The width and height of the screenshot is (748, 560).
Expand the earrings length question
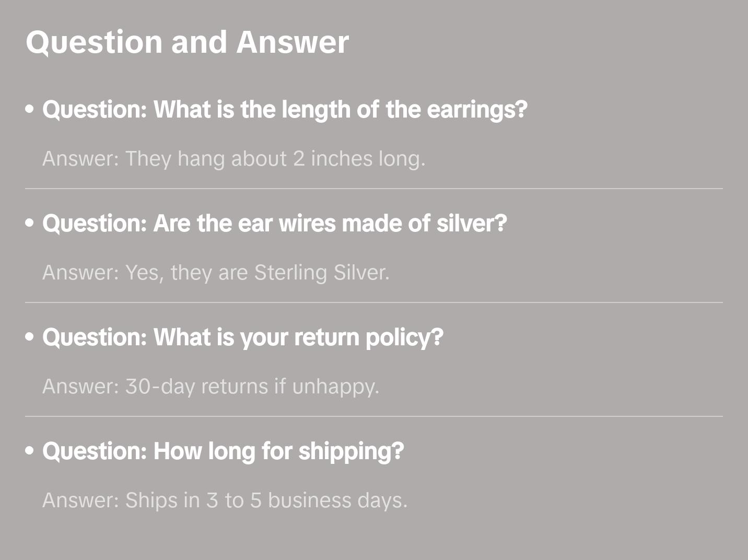click(x=285, y=110)
